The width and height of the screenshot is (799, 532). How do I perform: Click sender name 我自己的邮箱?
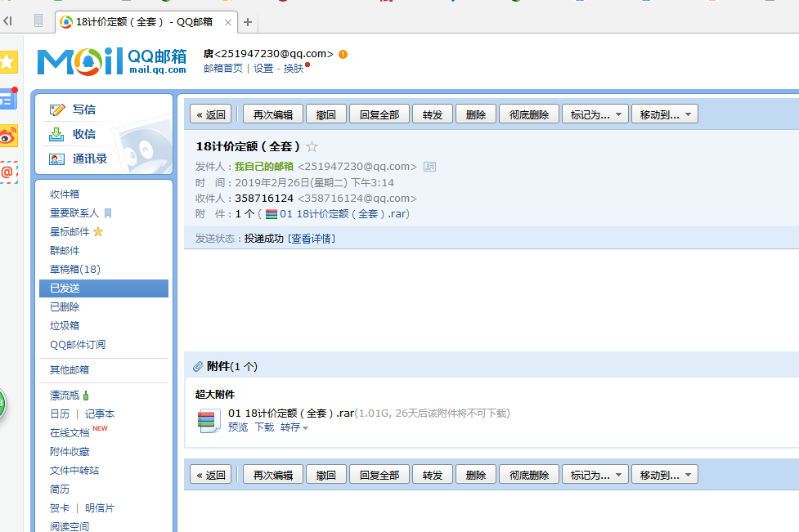tap(264, 167)
